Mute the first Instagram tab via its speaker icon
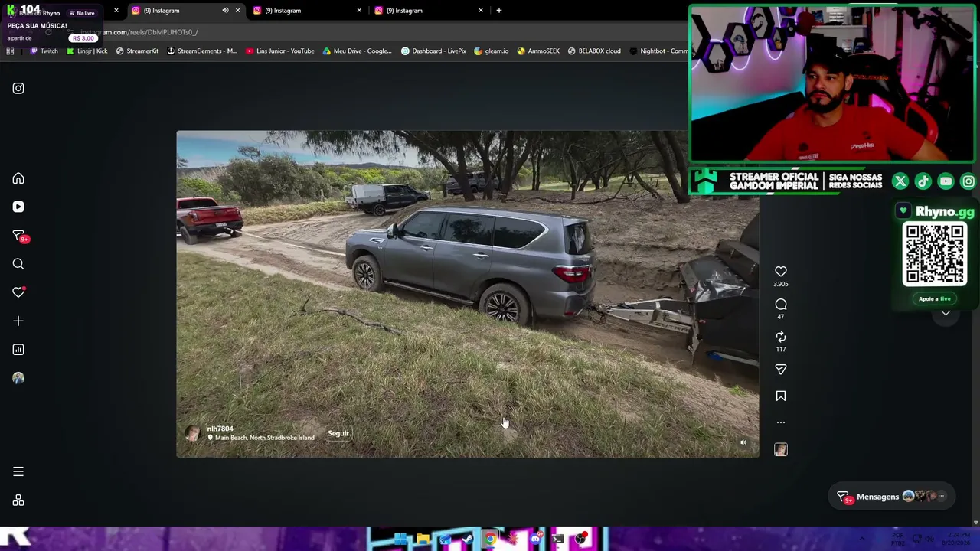Image resolution: width=980 pixels, height=551 pixels. tap(225, 11)
